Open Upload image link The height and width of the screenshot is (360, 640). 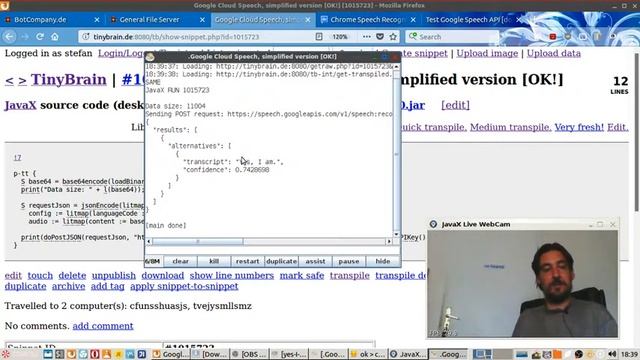point(487,53)
